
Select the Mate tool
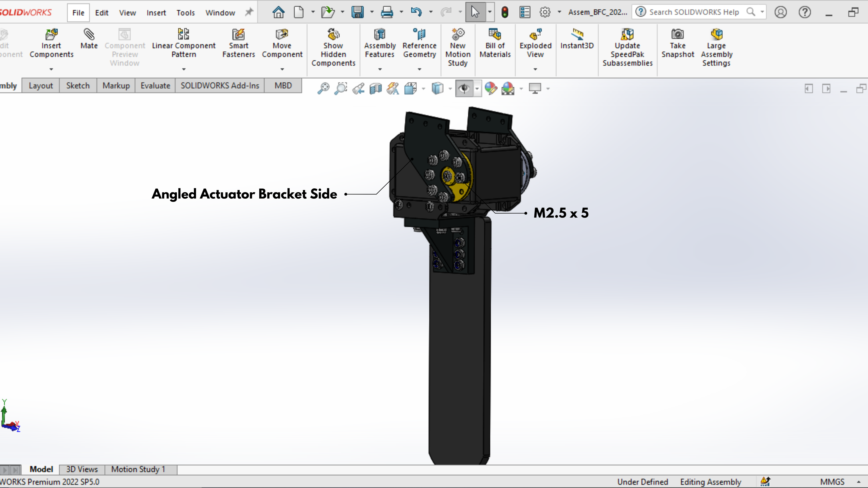[x=89, y=39]
